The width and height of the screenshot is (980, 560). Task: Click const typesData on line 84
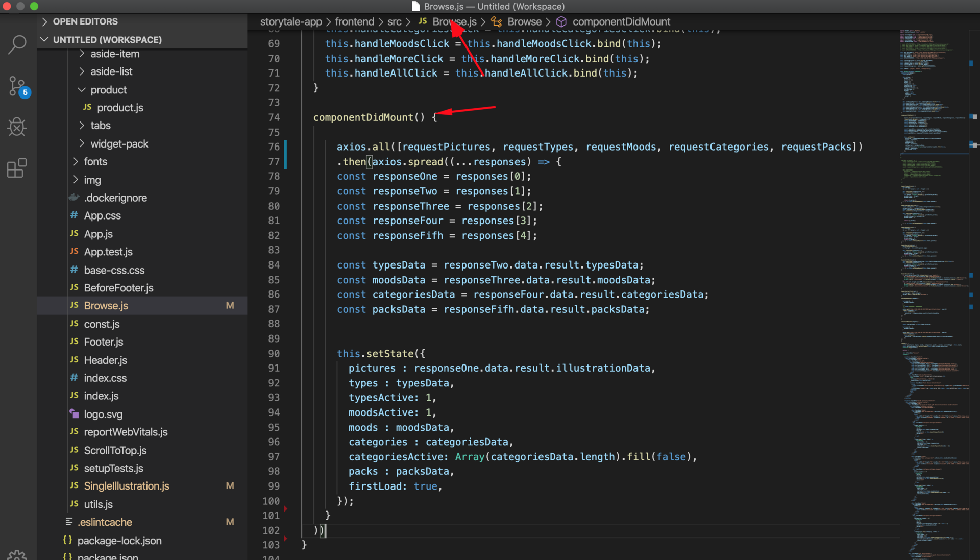[x=381, y=265]
